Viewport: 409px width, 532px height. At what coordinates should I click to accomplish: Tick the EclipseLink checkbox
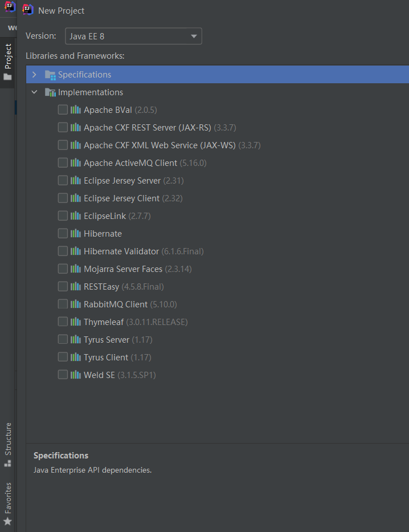(x=63, y=216)
